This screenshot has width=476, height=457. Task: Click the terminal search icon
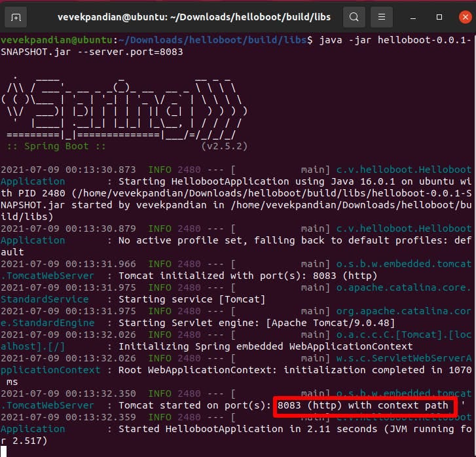tap(354, 17)
